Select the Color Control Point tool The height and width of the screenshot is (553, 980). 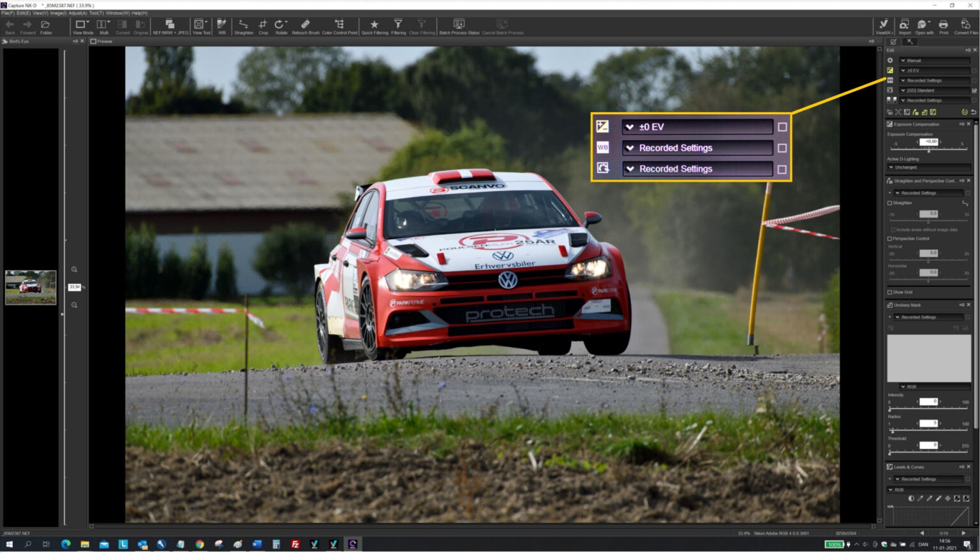(339, 26)
